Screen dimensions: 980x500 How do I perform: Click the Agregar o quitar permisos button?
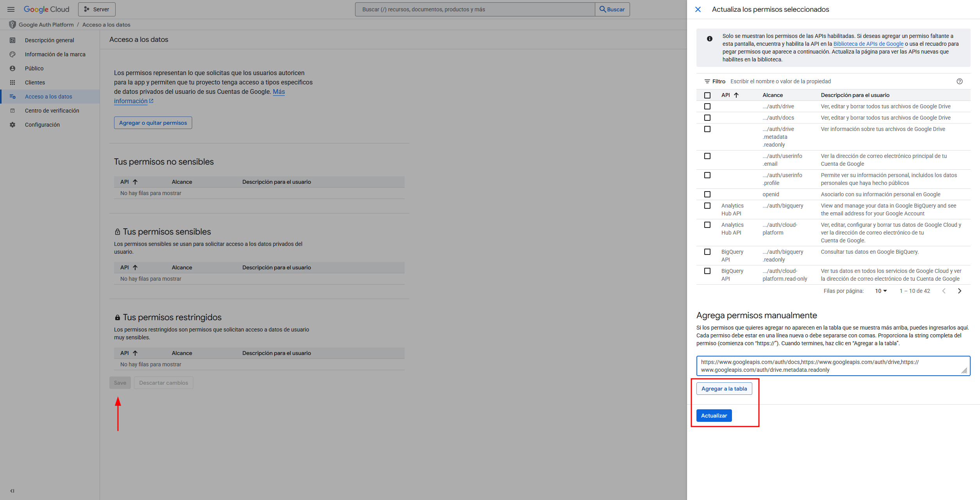click(153, 122)
